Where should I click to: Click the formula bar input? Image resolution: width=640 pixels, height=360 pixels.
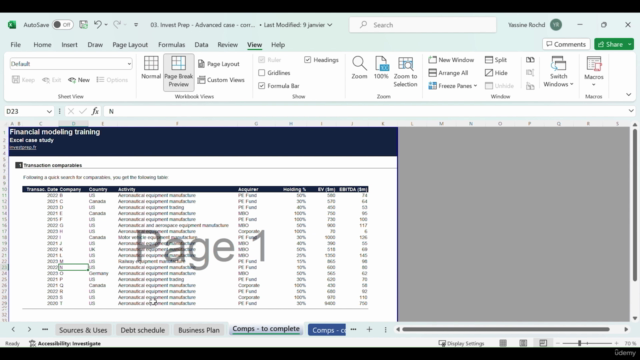(365, 111)
